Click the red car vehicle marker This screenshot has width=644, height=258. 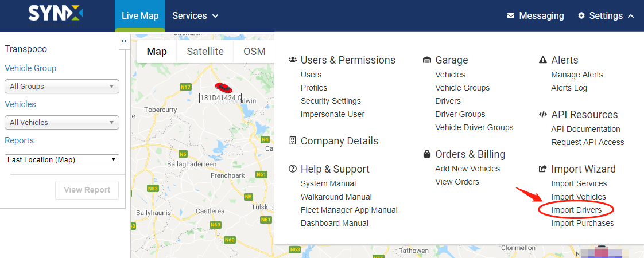pos(224,88)
